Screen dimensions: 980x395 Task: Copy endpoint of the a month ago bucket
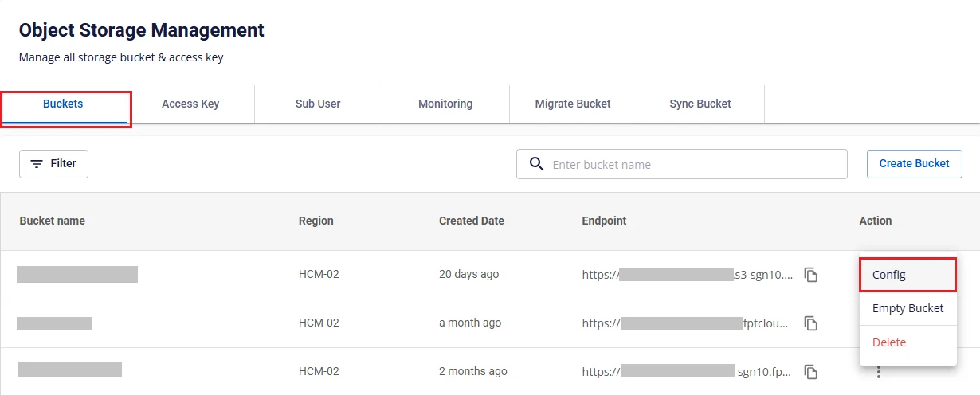[x=811, y=323]
